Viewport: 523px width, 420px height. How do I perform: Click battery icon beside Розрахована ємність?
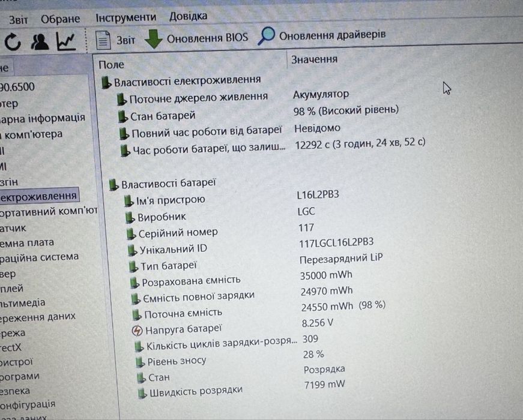tap(135, 283)
